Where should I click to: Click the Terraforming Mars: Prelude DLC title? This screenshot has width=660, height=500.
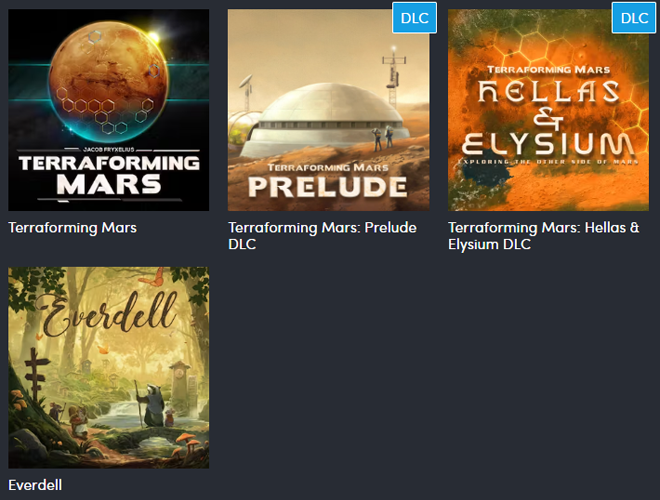[322, 236]
